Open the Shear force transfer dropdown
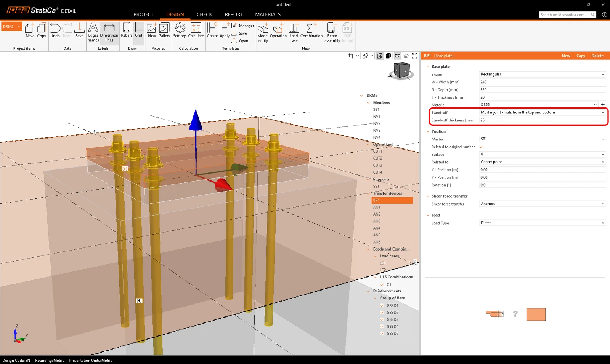This screenshot has width=610, height=364. pyautogui.click(x=542, y=204)
